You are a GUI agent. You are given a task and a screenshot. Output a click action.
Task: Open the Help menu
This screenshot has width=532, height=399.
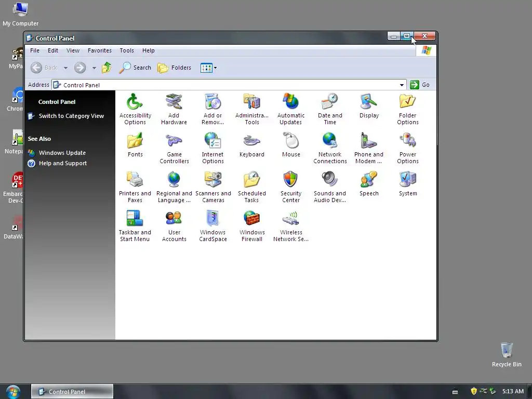(148, 50)
